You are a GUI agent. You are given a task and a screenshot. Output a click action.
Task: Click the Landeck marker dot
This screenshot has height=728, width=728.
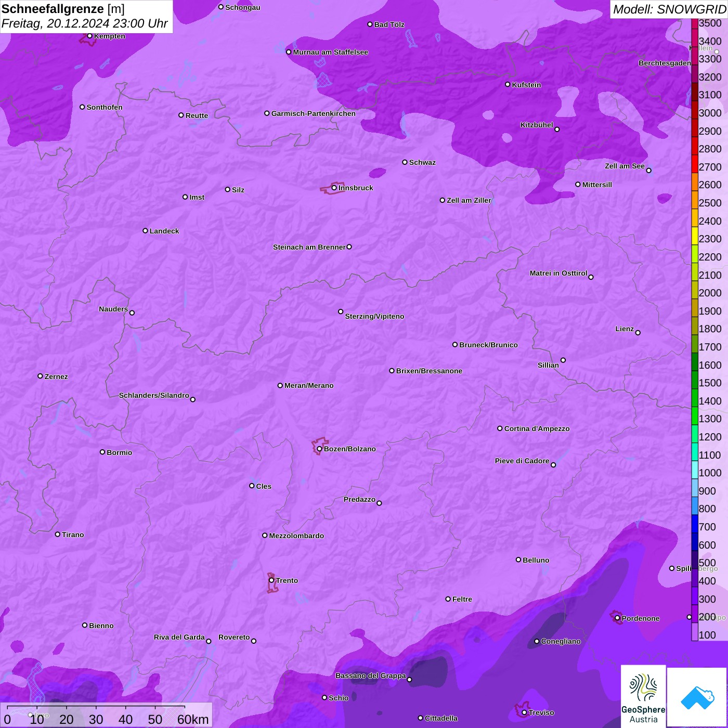pos(145,230)
